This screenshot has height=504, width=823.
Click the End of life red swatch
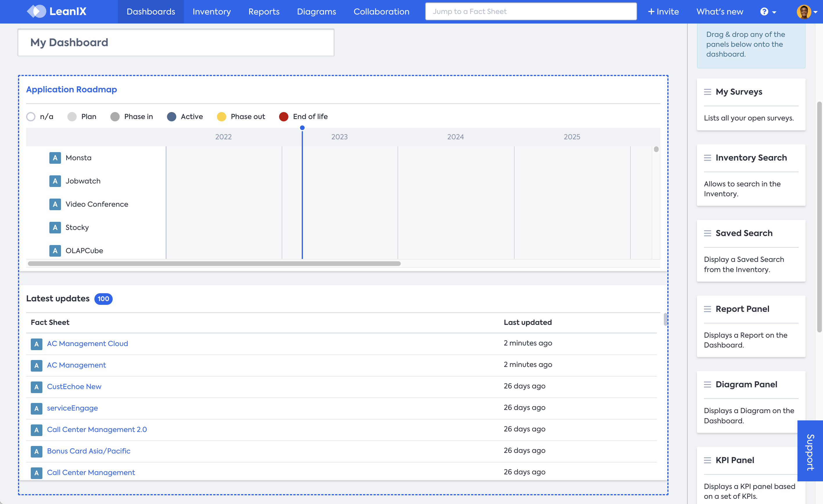point(283,117)
